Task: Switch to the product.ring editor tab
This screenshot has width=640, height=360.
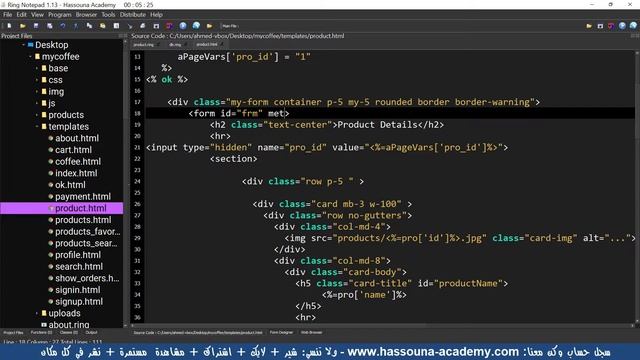Action: pyautogui.click(x=145, y=44)
